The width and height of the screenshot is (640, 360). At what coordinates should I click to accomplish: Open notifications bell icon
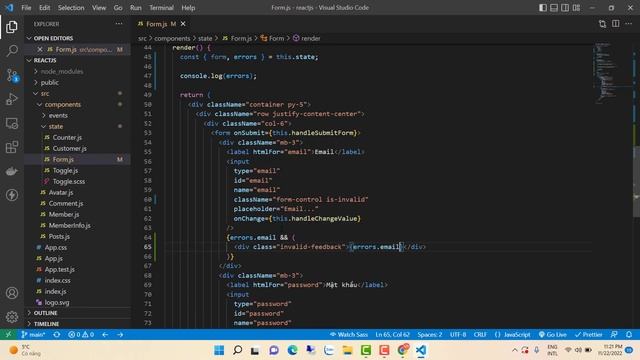click(x=629, y=334)
